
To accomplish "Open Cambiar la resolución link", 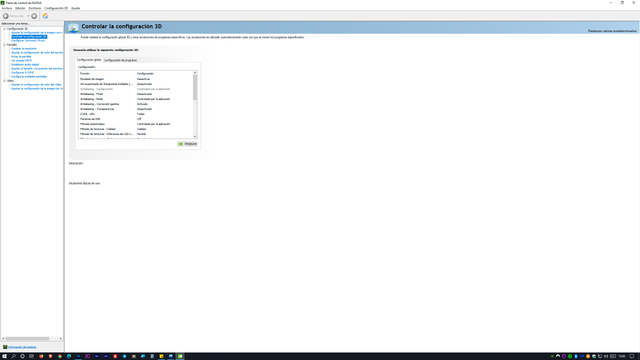I will pos(24,49).
